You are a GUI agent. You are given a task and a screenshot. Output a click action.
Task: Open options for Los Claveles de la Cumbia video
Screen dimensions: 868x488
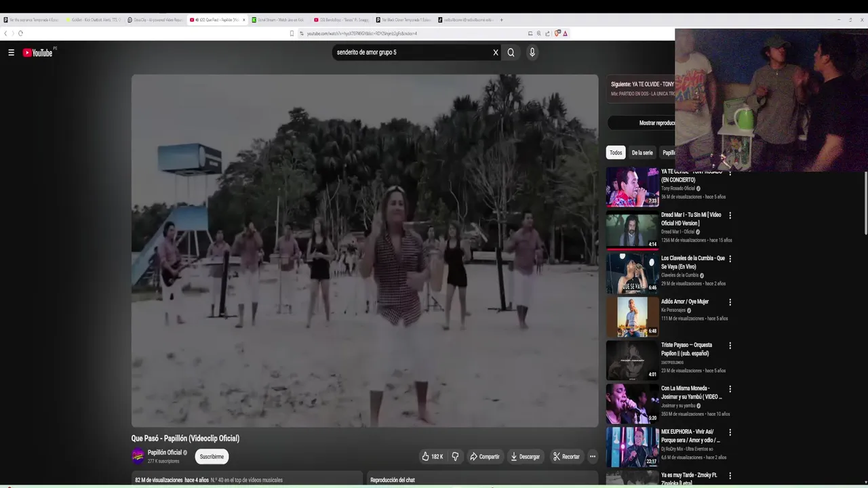click(730, 259)
